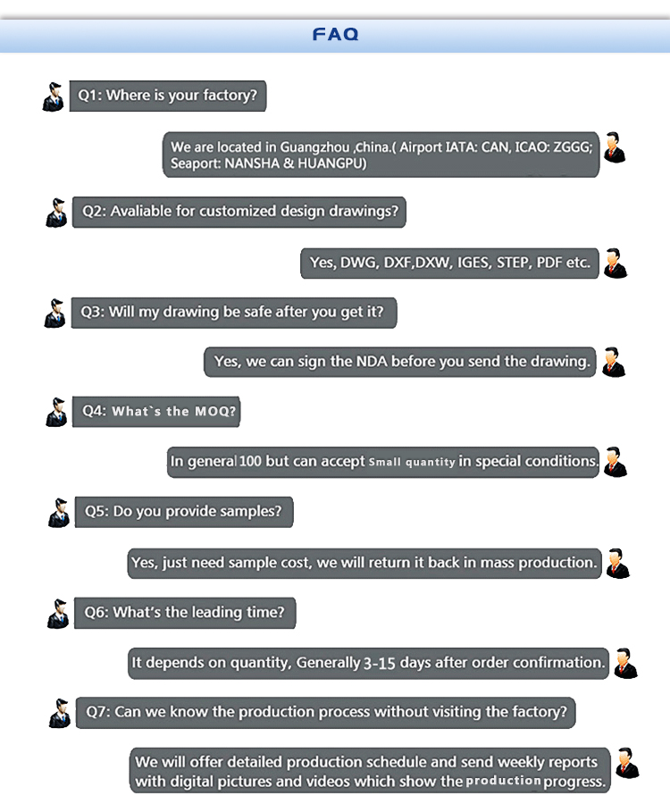Click agent avatar beside DWG, DXF answer

[x=616, y=263]
